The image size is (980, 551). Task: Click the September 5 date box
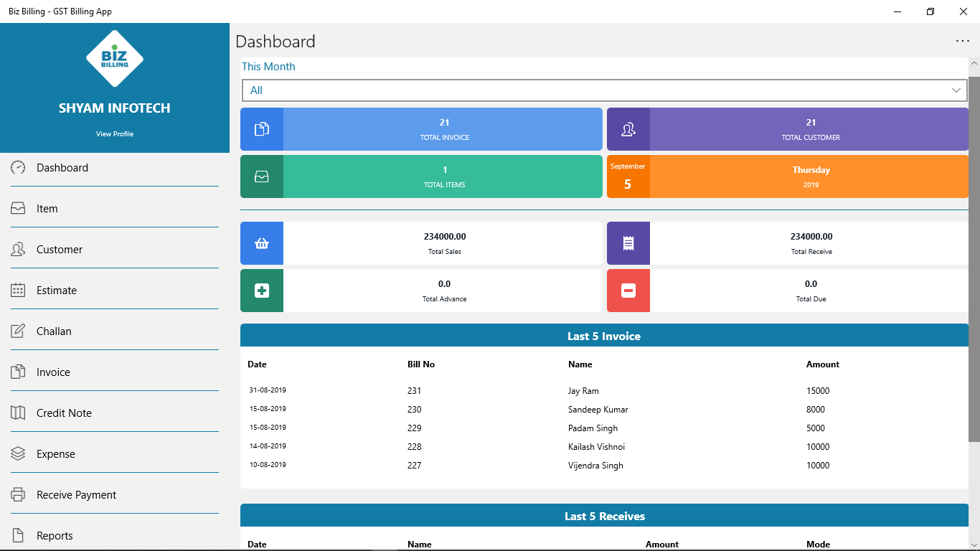[x=628, y=176]
